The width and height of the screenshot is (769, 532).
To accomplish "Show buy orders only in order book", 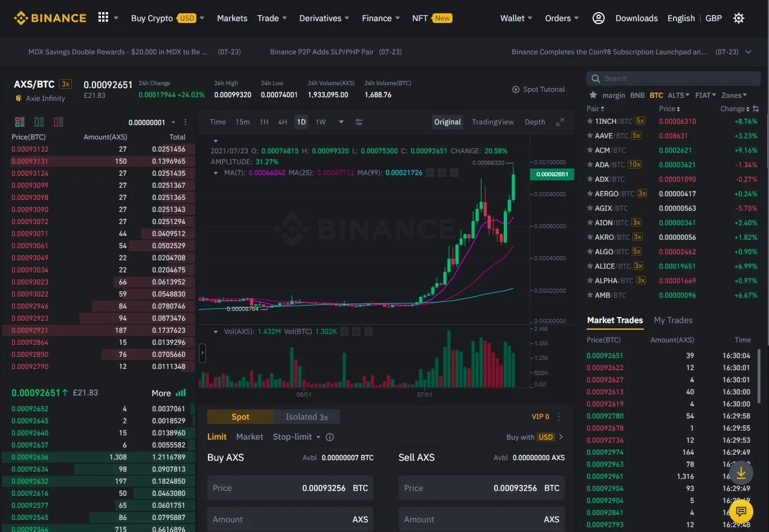I will pos(39,122).
